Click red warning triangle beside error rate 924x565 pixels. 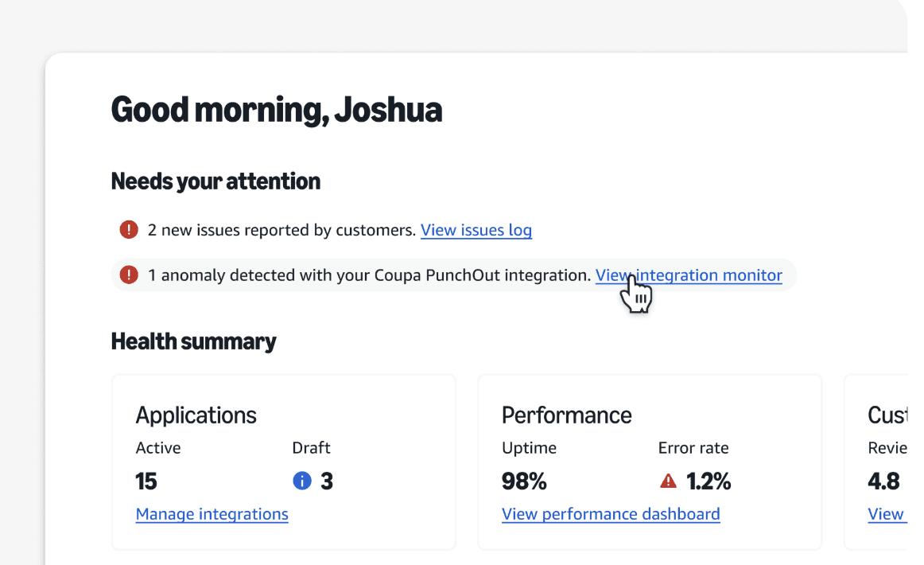tap(669, 481)
